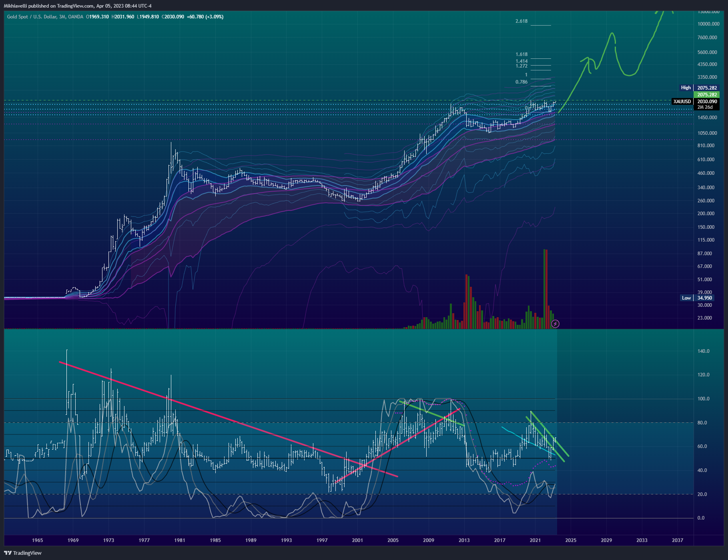Click the 1.272 Fibonacci level label

(x=521, y=66)
